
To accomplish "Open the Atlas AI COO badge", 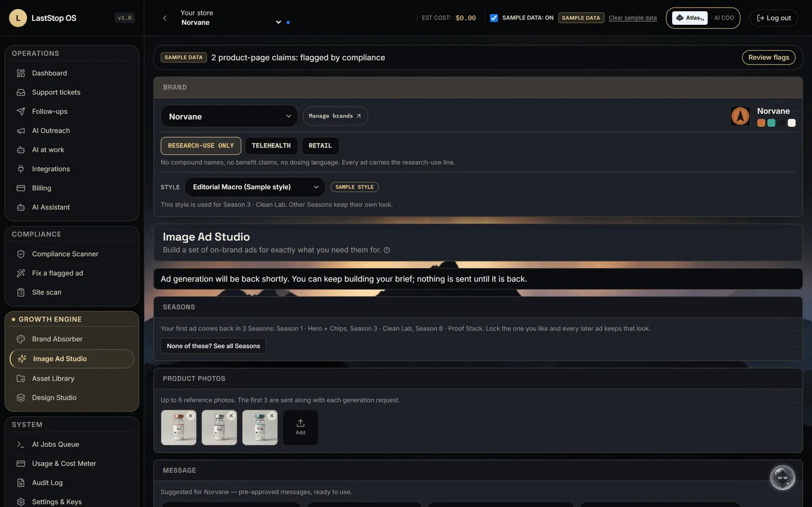I will 703,18.
